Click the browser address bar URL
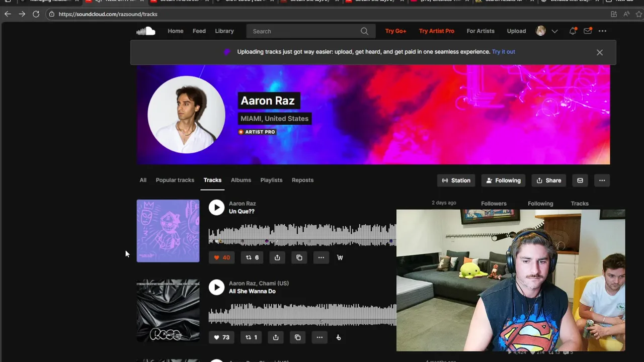This screenshot has height=362, width=644. pyautogui.click(x=108, y=14)
